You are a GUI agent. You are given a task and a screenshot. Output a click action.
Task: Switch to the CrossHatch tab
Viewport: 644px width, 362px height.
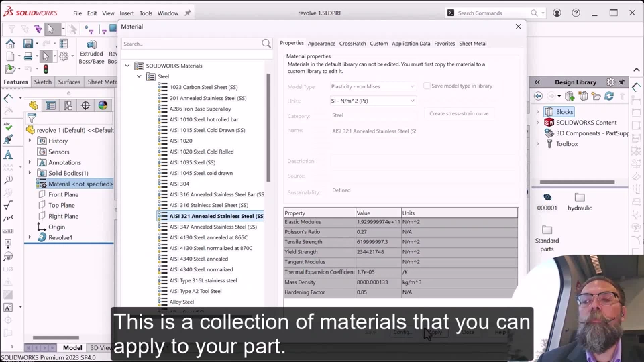click(352, 44)
